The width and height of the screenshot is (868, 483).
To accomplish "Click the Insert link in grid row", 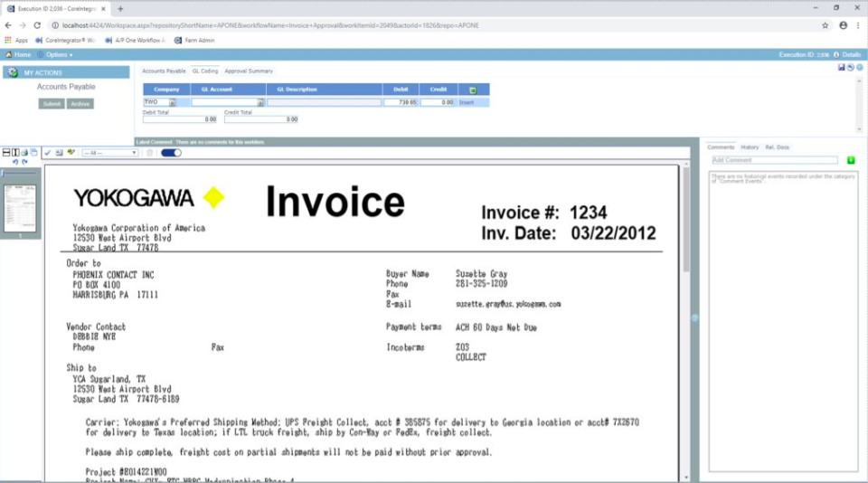I will 467,102.
